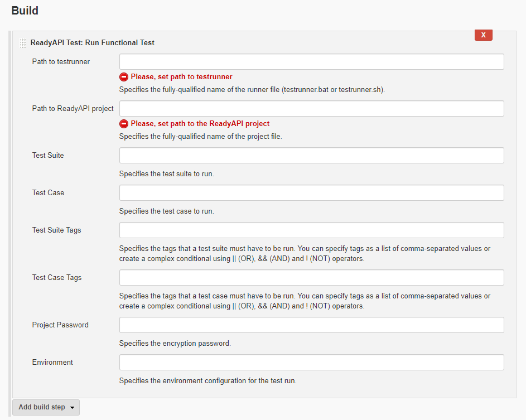Click the Build section heading

coord(25,11)
